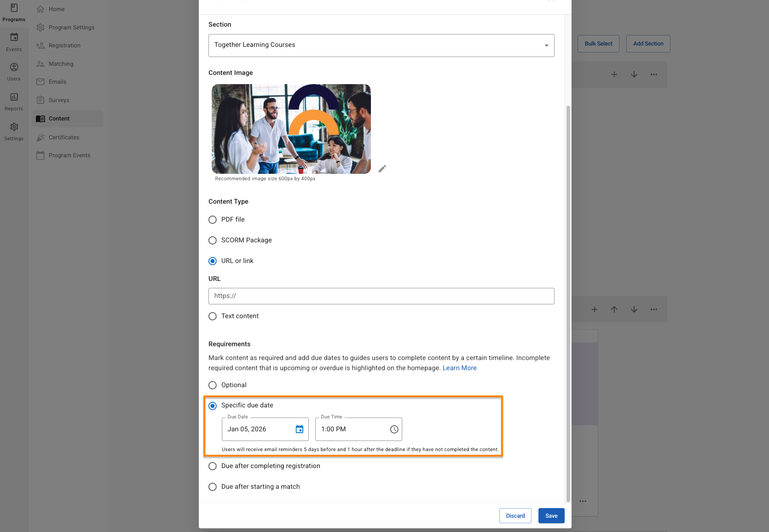
Task: Choose the Optional requirement radio button
Action: pos(213,385)
